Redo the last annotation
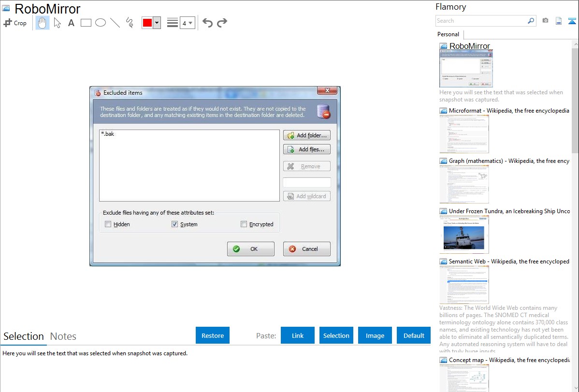The height and width of the screenshot is (392, 579). [x=222, y=23]
